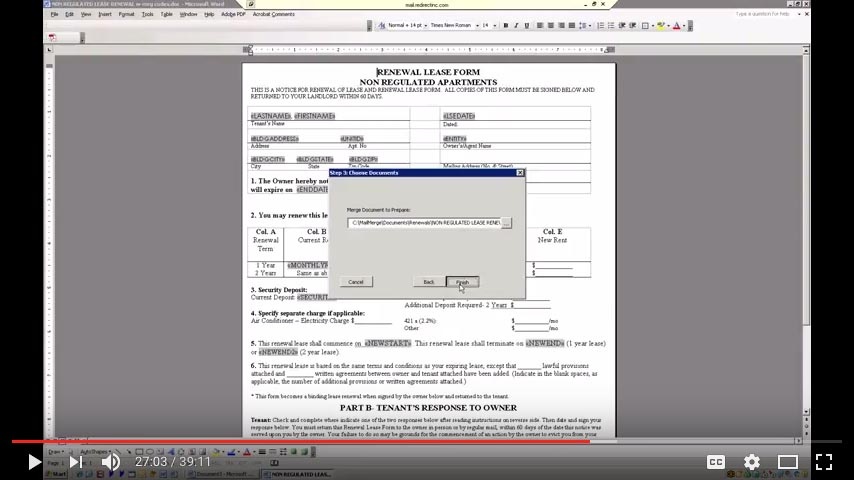
Task: Open line spacing options
Action: pos(583,26)
